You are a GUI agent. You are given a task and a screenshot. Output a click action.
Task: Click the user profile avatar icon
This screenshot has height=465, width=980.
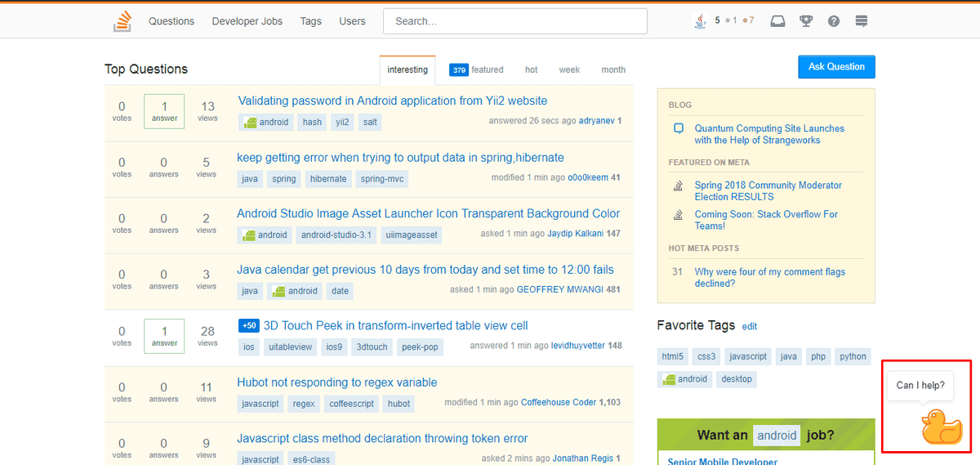(x=700, y=21)
